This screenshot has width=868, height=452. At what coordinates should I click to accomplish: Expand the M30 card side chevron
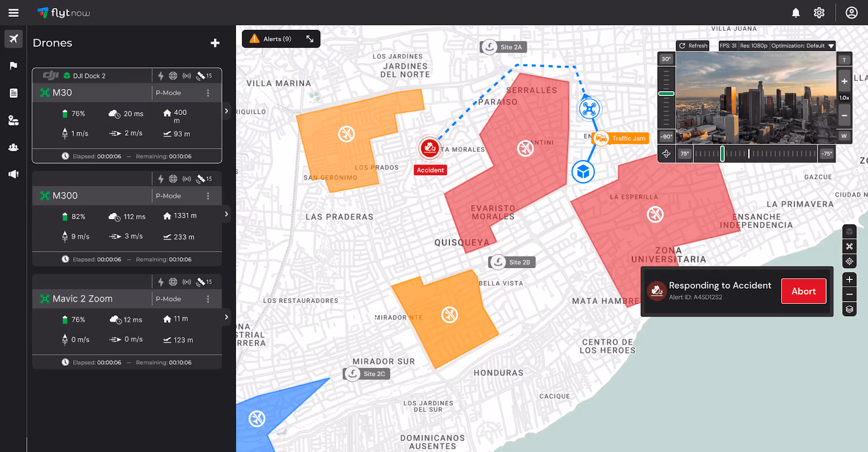point(226,111)
